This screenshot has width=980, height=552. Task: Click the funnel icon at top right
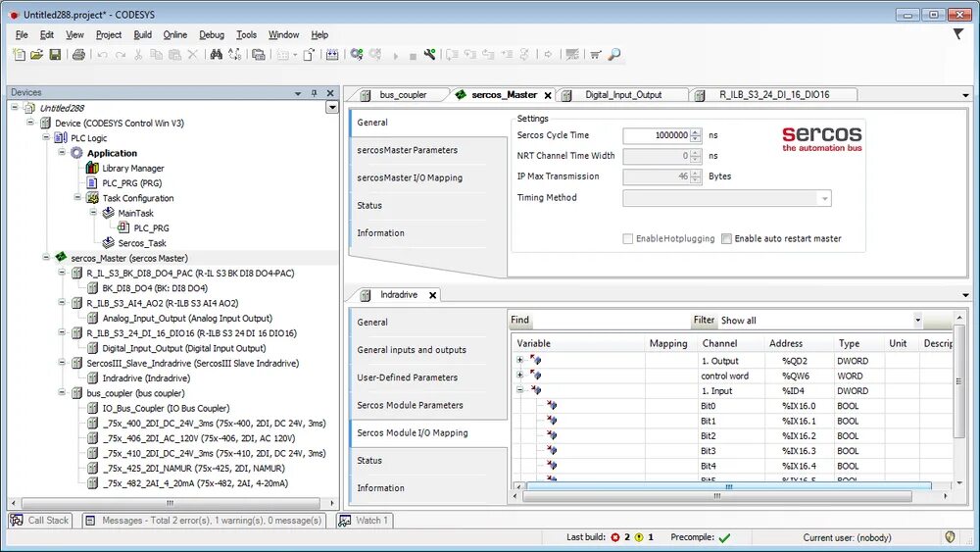tap(958, 33)
